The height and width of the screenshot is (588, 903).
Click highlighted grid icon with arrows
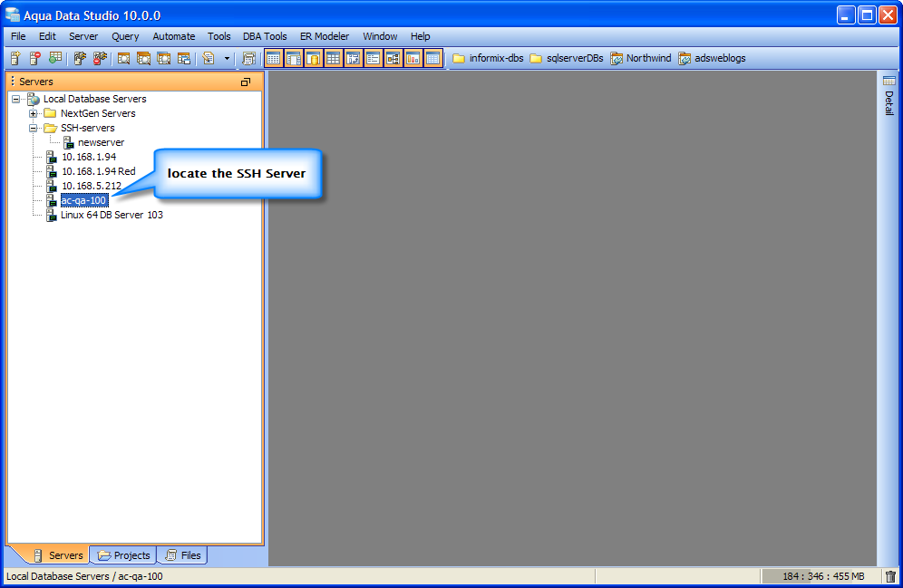(353, 58)
